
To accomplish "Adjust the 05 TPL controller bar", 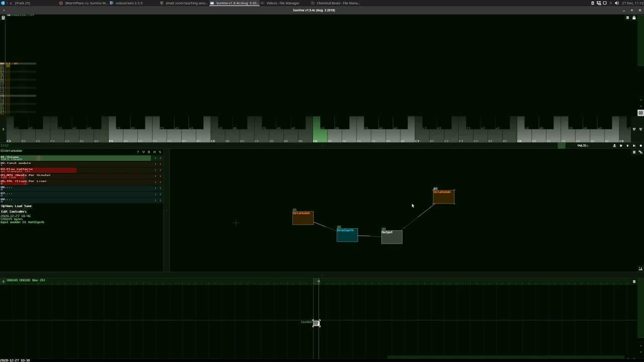I will point(75,182).
